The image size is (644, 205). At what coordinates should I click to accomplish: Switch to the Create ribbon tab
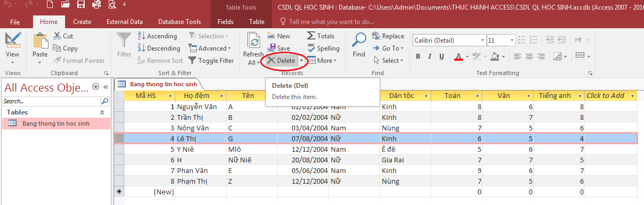[x=82, y=22]
